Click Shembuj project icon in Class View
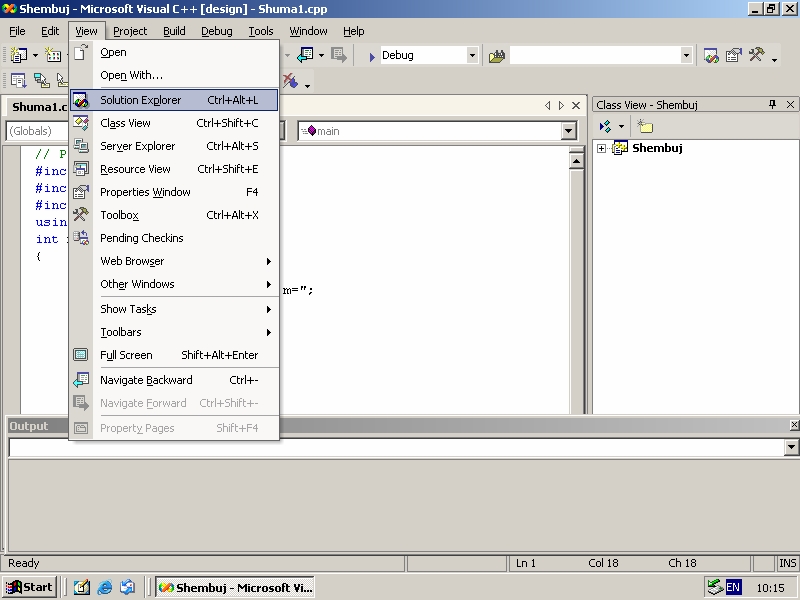The image size is (800, 600). [x=620, y=148]
